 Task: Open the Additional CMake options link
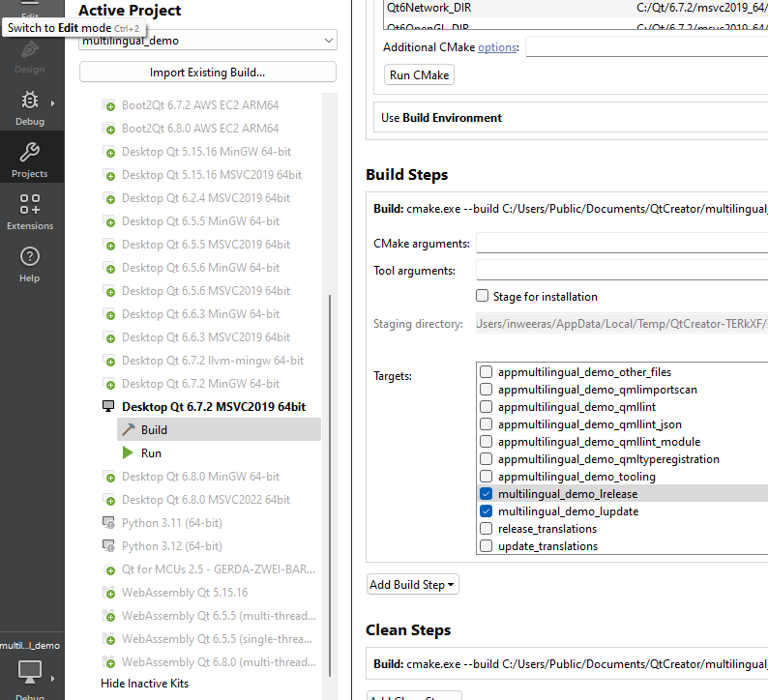pos(497,47)
